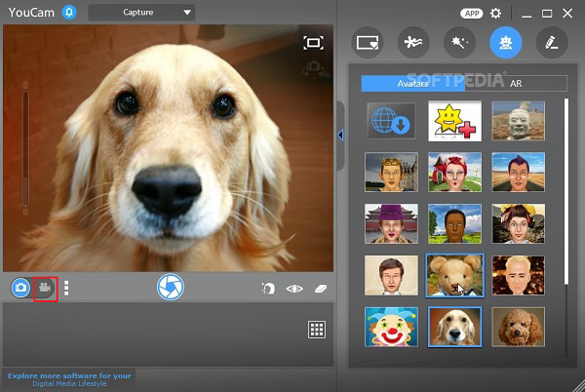Click the Explore more software link
Screen dimensions: 585x392
67,378
